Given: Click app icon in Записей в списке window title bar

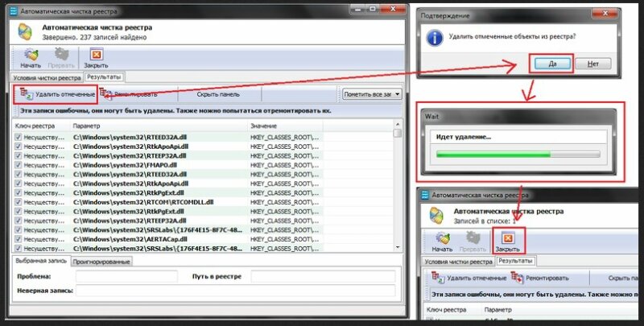Looking at the screenshot, I should tap(425, 195).
